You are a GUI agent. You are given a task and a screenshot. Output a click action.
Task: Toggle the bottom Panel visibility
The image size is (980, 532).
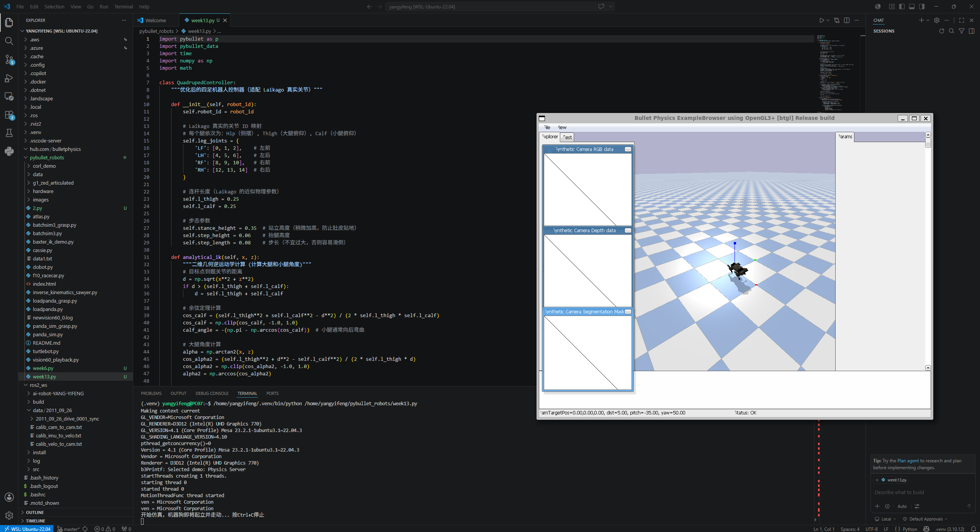[x=912, y=7]
